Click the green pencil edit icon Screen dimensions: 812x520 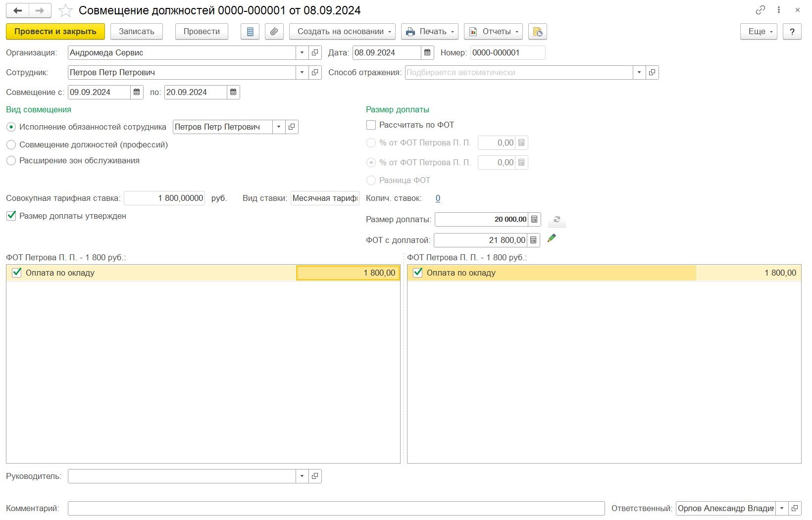tap(552, 238)
